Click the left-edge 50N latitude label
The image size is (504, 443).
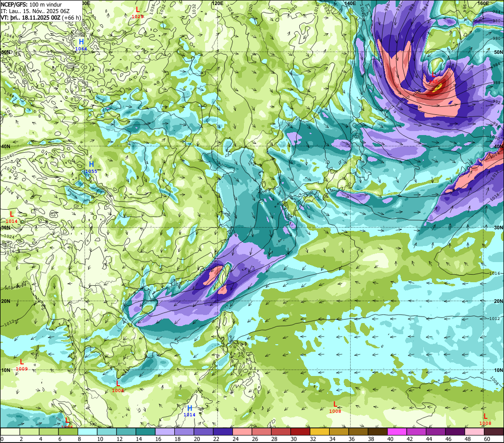click(6, 52)
